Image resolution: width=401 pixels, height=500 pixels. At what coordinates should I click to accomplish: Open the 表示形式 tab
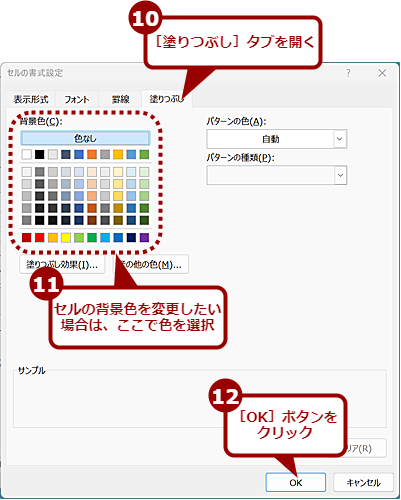(x=31, y=99)
